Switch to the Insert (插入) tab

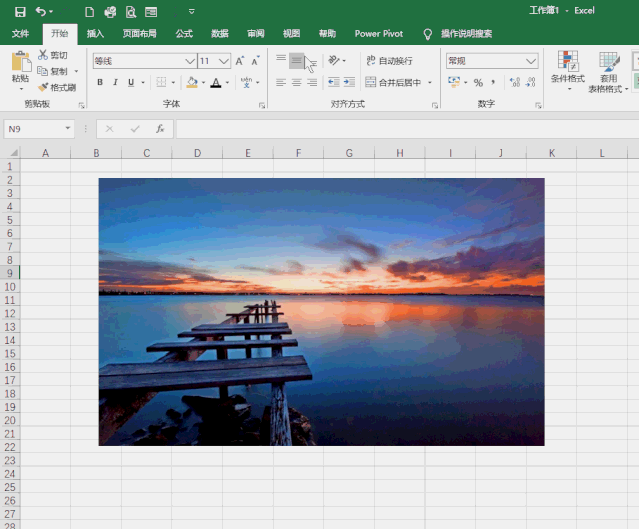95,33
